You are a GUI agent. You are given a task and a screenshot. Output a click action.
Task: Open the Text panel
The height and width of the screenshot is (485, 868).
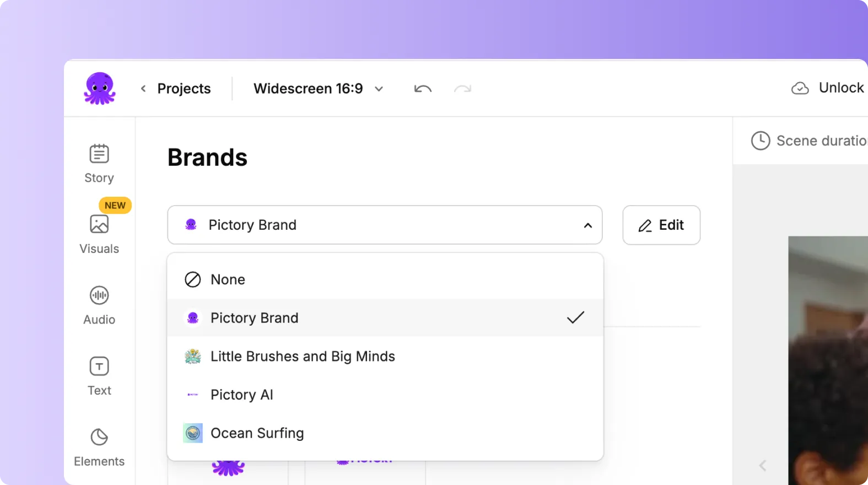[x=99, y=376]
